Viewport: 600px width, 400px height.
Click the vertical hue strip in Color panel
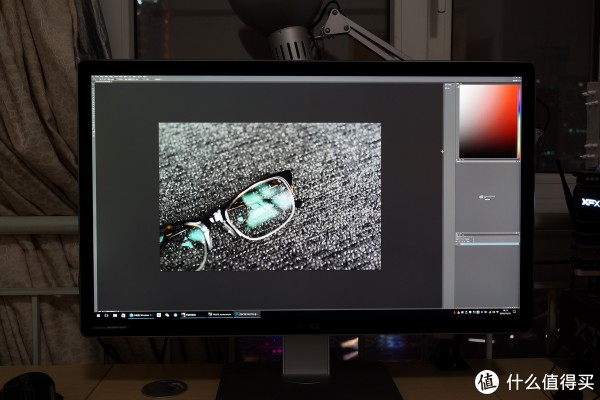click(519, 121)
